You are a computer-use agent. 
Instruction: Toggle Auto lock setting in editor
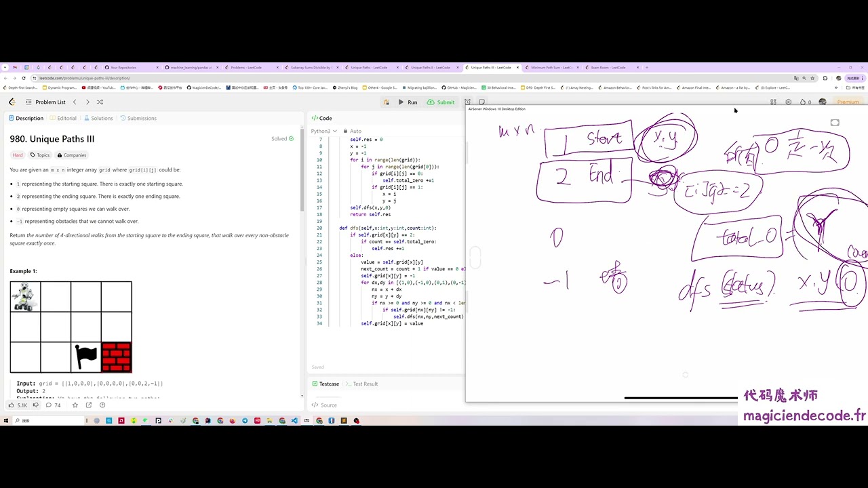tap(353, 131)
